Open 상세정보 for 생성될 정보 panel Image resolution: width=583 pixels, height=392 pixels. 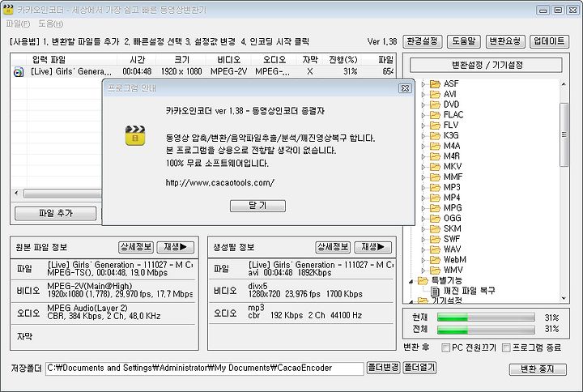click(x=333, y=247)
